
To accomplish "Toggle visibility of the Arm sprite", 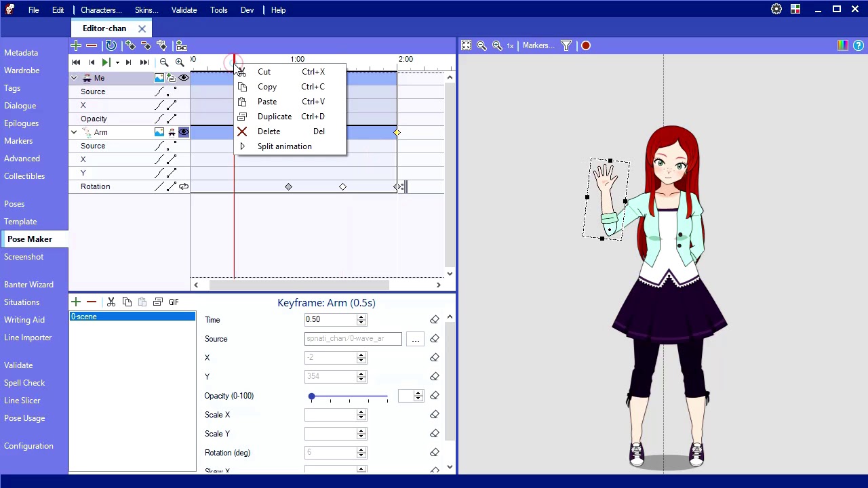I will (184, 132).
